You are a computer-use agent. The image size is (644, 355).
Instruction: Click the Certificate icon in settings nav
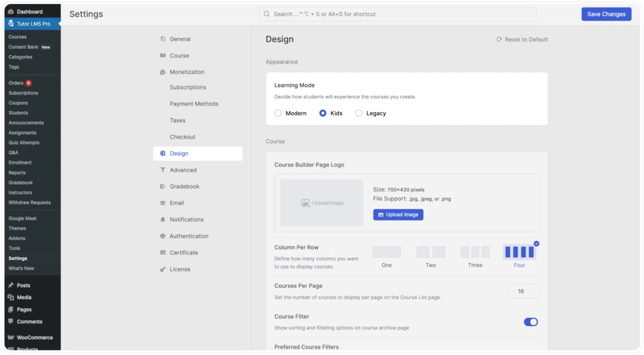163,252
